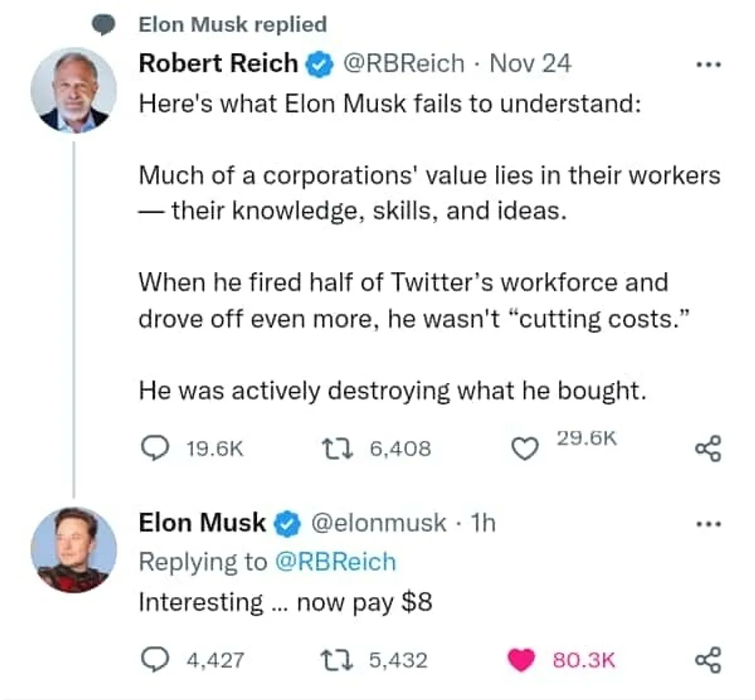Click reply icon on Elon Musk's tweet
The image size is (755, 700).
154,659
